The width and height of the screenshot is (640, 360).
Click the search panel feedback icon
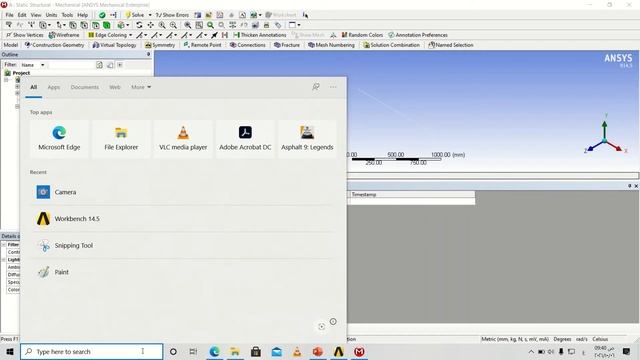click(316, 87)
